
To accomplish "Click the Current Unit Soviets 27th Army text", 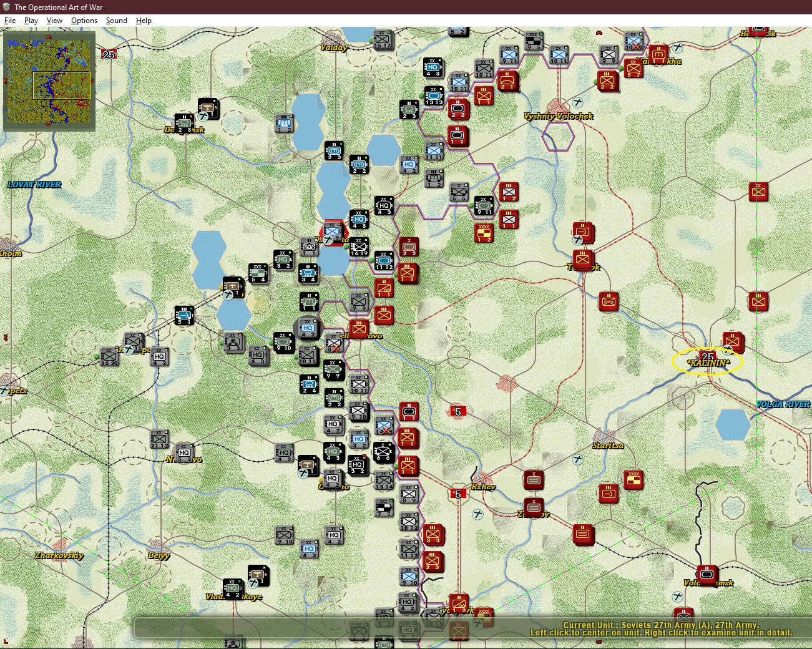I will [x=661, y=625].
